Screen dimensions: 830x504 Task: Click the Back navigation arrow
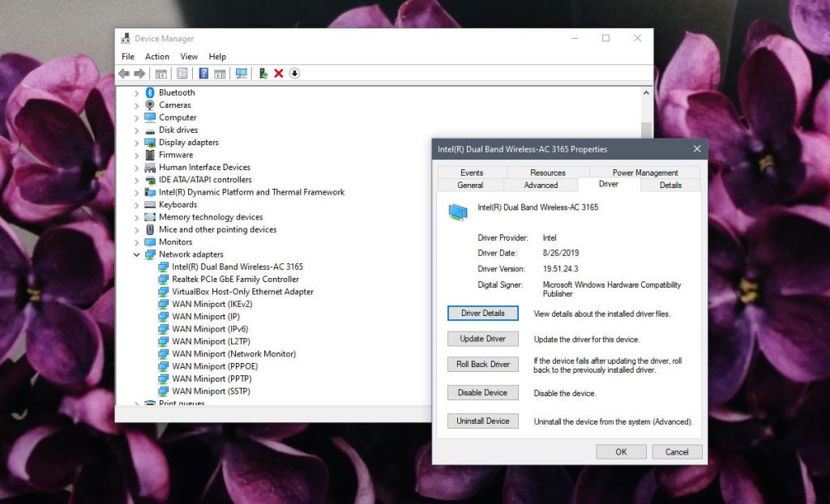point(124,73)
